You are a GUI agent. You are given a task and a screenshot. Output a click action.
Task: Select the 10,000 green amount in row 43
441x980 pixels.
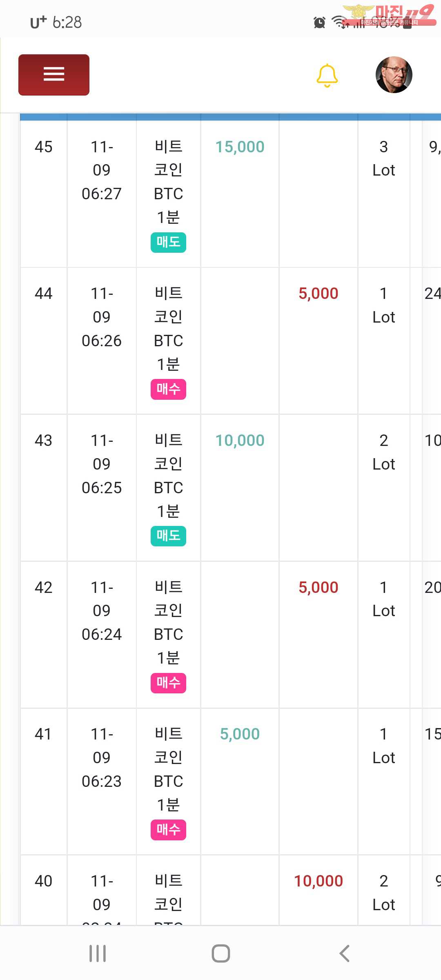240,440
